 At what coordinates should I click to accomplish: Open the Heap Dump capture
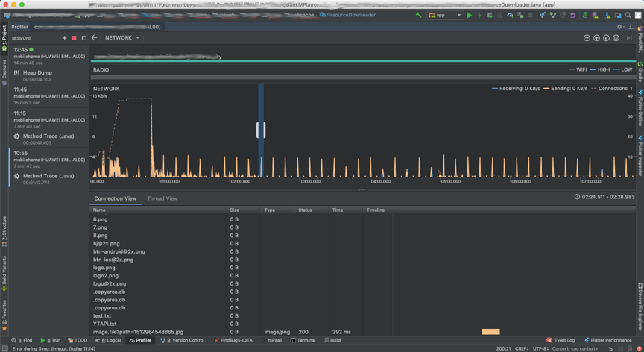point(37,73)
